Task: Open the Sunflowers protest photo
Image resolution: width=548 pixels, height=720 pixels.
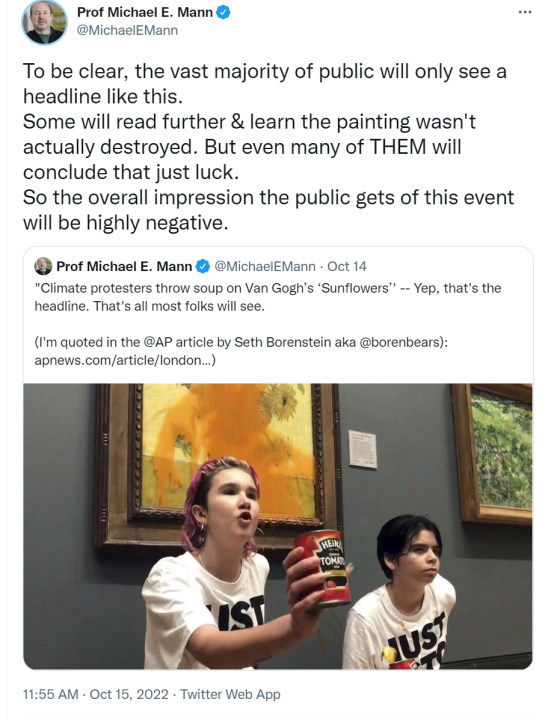Action: [x=278, y=526]
